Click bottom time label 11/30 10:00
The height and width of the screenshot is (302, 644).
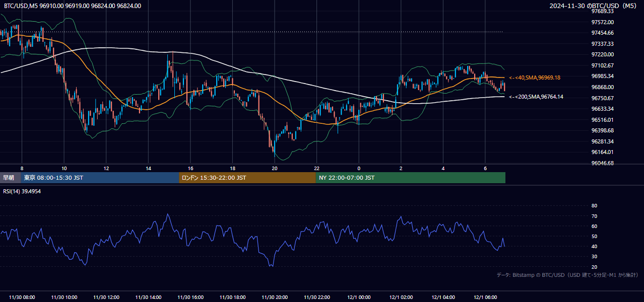64,297
